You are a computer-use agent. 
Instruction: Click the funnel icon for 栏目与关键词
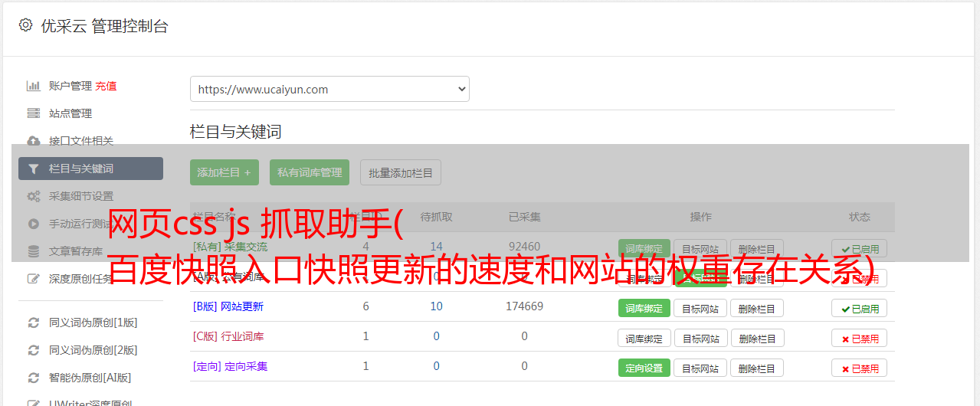tap(34, 169)
